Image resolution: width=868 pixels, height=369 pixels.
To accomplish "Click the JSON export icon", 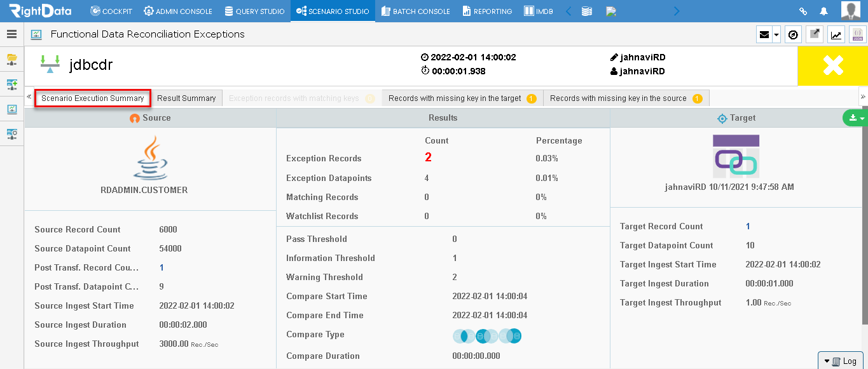I will (x=858, y=34).
